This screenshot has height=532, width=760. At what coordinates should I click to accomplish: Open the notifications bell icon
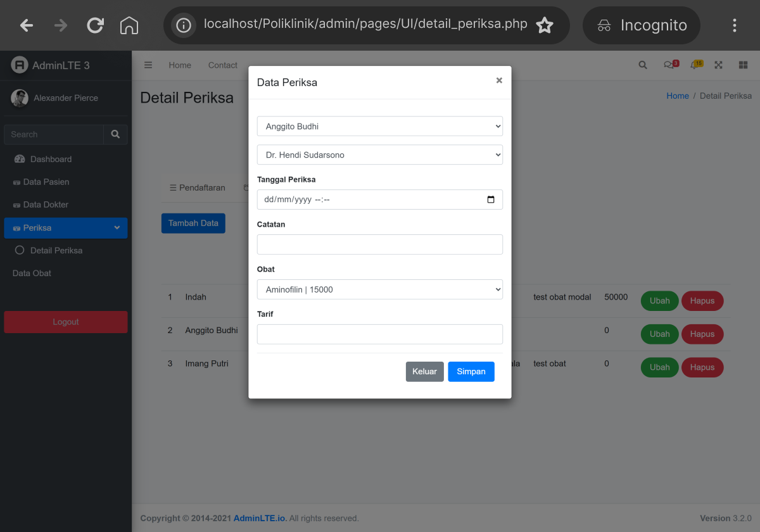695,65
